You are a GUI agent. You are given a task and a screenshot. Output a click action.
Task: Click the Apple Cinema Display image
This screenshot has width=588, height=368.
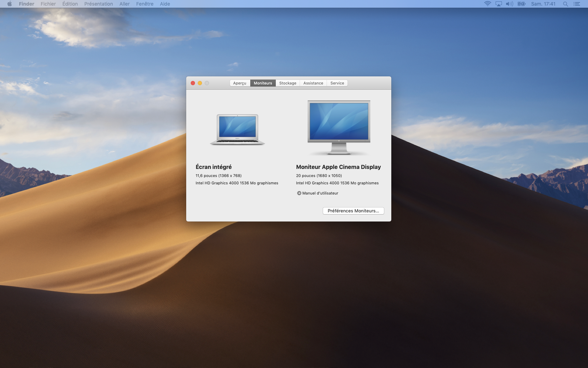pyautogui.click(x=339, y=128)
